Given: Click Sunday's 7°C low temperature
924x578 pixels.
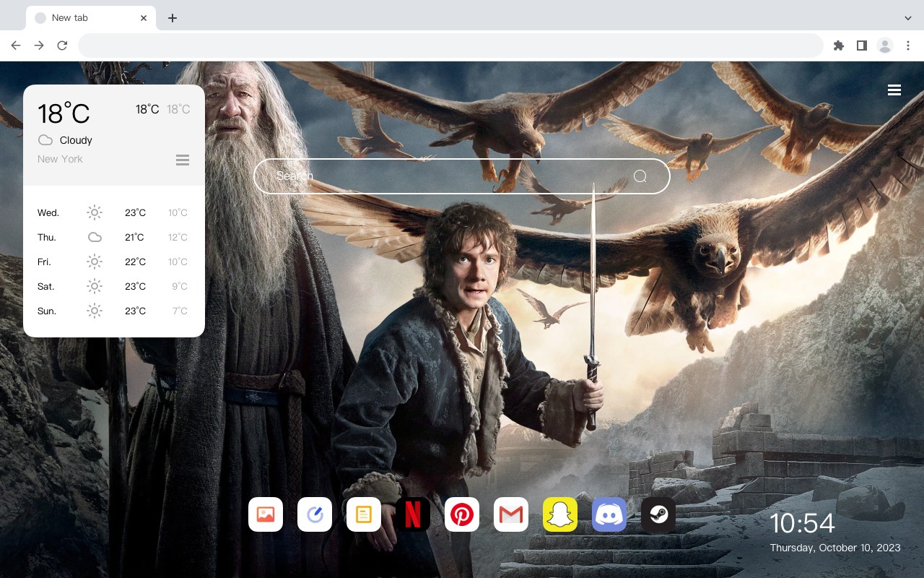Looking at the screenshot, I should 180,311.
